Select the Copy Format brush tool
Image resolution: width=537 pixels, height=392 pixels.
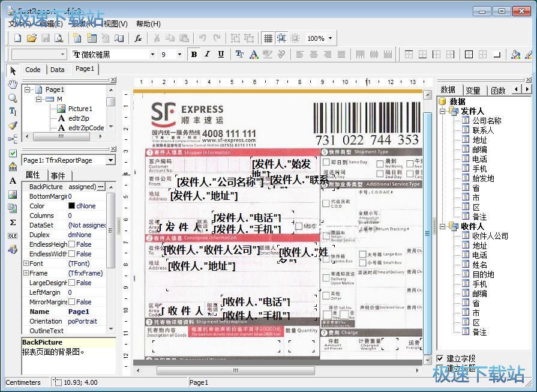click(13, 125)
